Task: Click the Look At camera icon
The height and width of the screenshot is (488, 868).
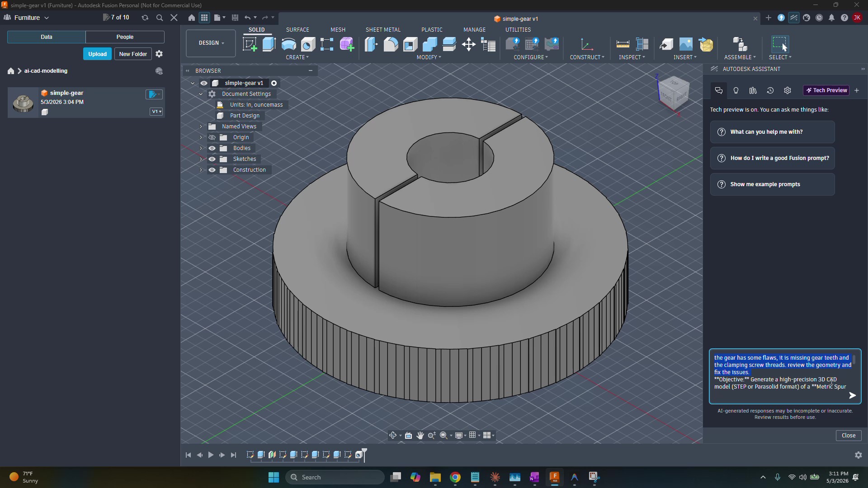Action: [x=408, y=435]
